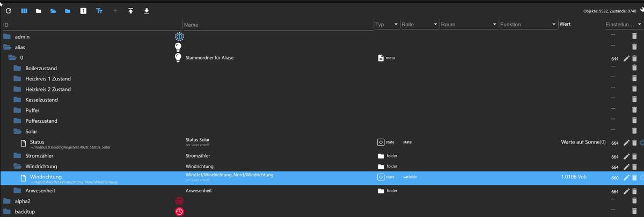Expand the Heizkreis 2 Zustand folder

coord(18,89)
